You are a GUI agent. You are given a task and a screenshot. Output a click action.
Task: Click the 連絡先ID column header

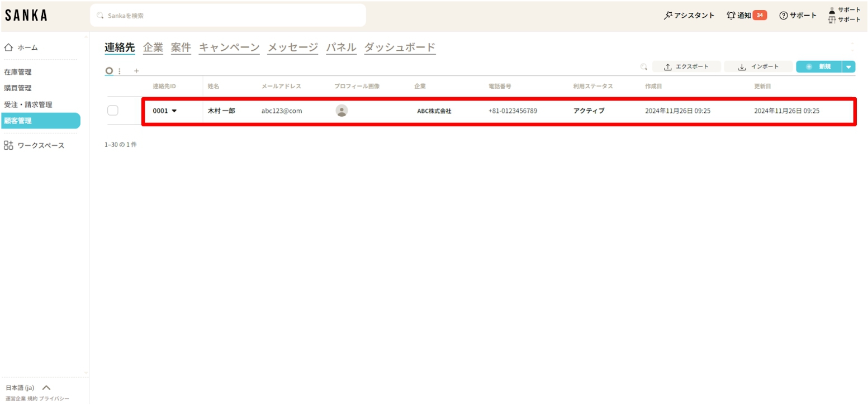click(164, 87)
